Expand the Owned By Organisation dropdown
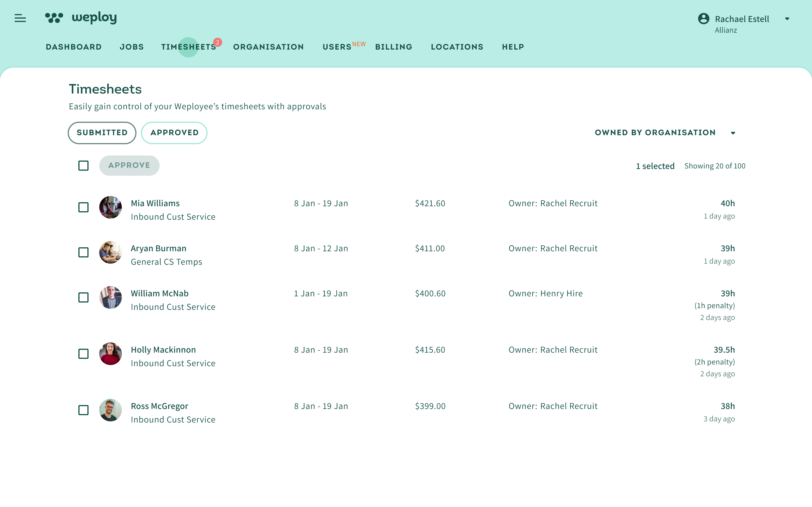This screenshot has height=507, width=812. point(665,133)
